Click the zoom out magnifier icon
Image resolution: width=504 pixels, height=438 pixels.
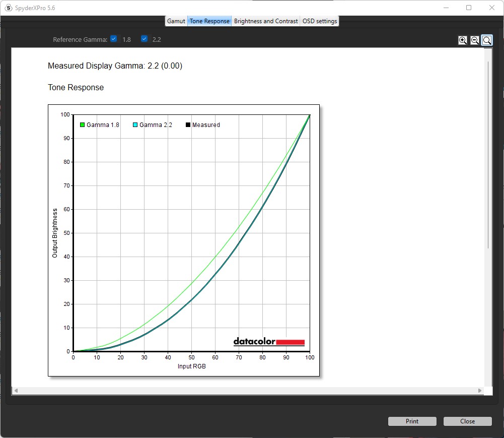click(475, 40)
